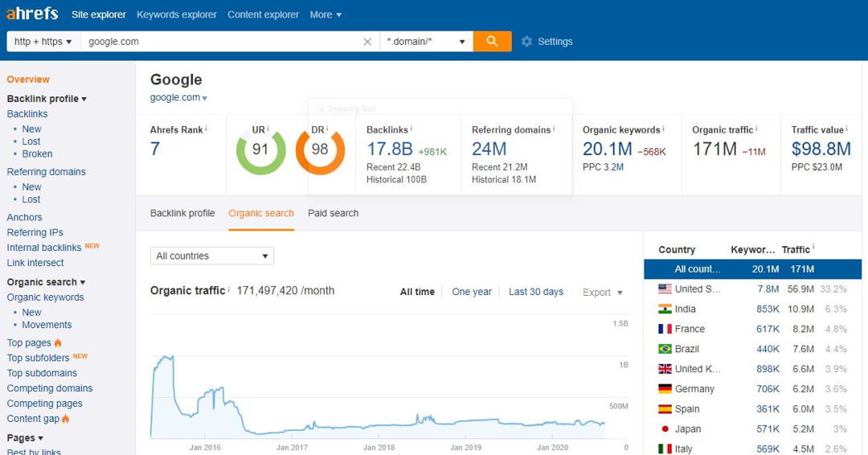The width and height of the screenshot is (868, 455).
Task: Open the Referring IPs sidebar link
Action: click(x=35, y=232)
